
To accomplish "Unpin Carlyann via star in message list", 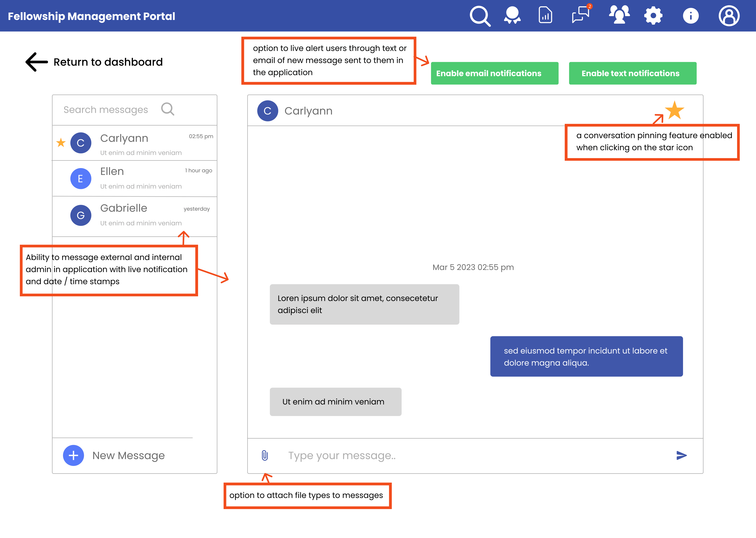I will [61, 143].
